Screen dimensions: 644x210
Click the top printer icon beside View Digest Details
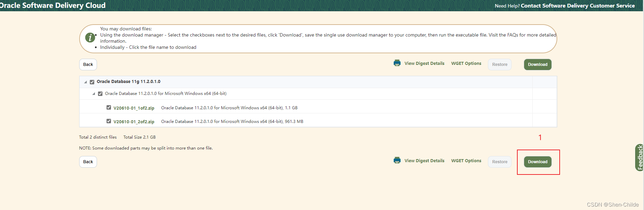click(397, 63)
